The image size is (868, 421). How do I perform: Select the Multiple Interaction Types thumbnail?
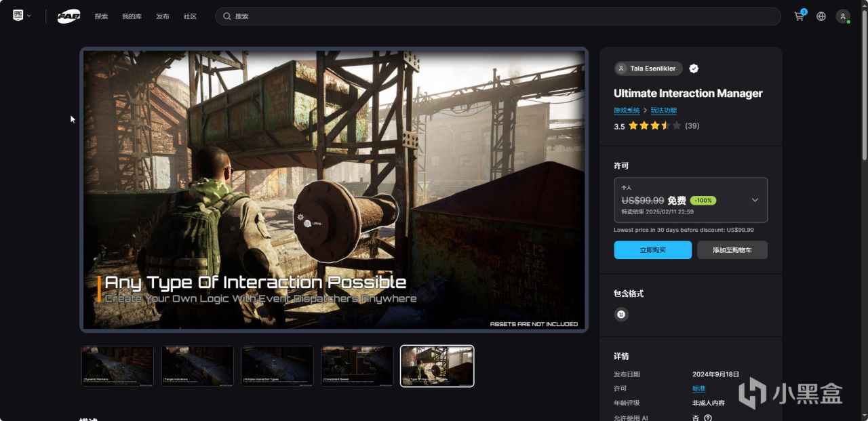277,366
